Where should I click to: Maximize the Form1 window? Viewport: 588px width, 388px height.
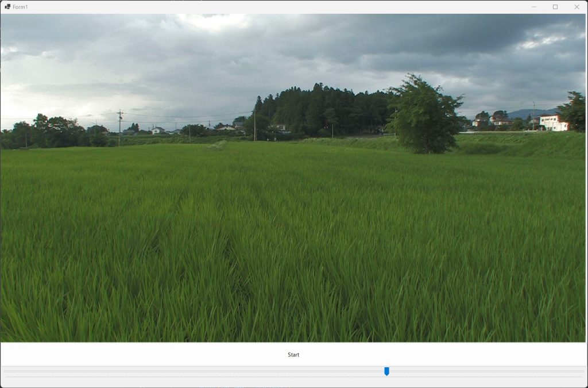point(555,7)
